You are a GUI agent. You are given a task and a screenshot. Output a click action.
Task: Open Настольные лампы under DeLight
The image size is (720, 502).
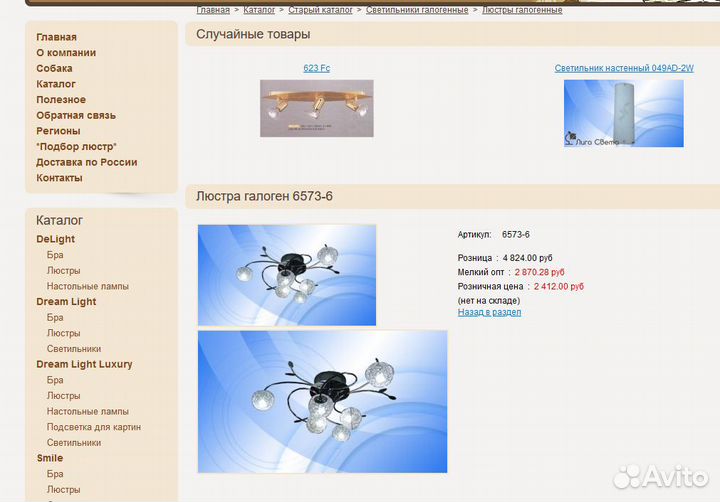(x=87, y=286)
